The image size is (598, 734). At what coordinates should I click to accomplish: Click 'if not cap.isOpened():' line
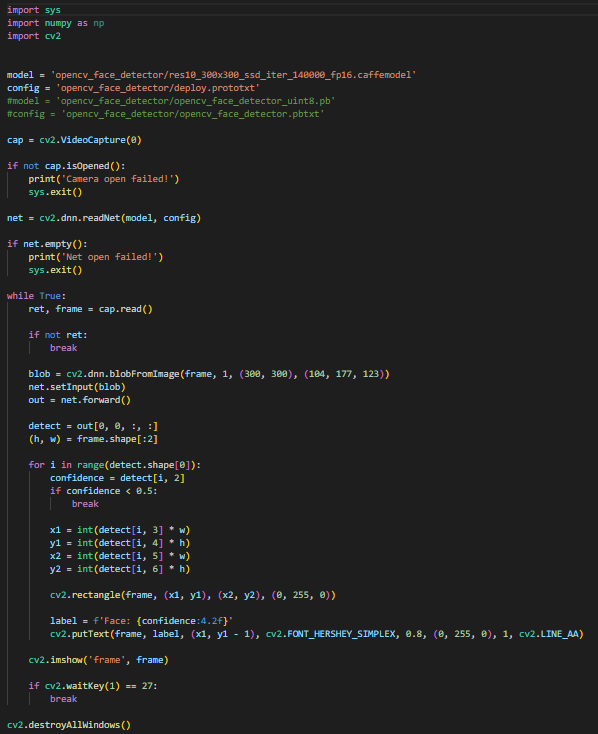pos(66,166)
